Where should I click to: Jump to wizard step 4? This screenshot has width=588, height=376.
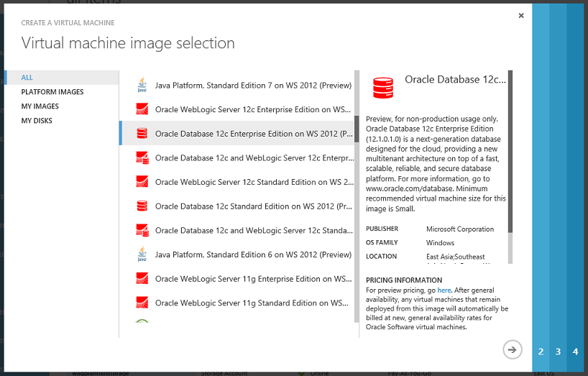[575, 352]
